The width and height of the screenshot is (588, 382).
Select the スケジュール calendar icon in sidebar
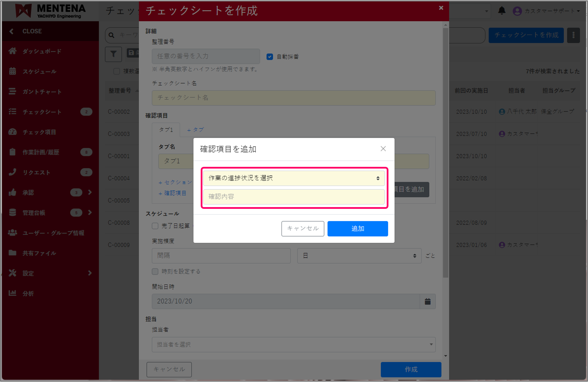[x=13, y=71]
